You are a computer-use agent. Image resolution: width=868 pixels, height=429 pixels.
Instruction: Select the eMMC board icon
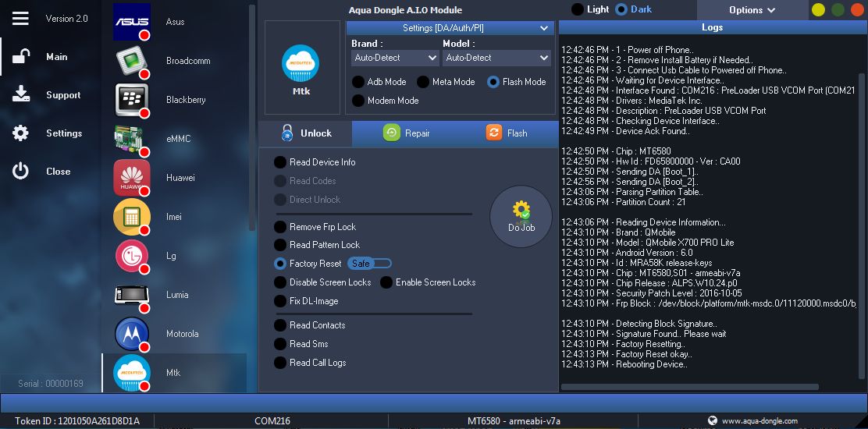point(132,139)
